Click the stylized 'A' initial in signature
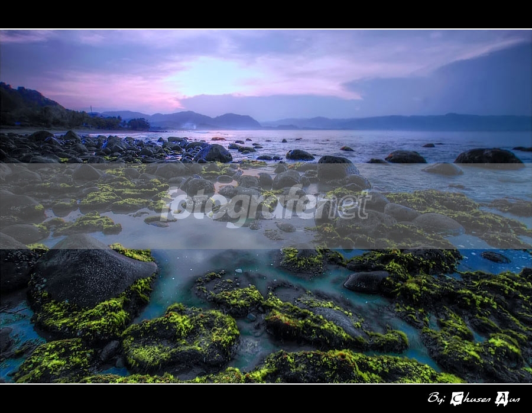 click(x=502, y=398)
